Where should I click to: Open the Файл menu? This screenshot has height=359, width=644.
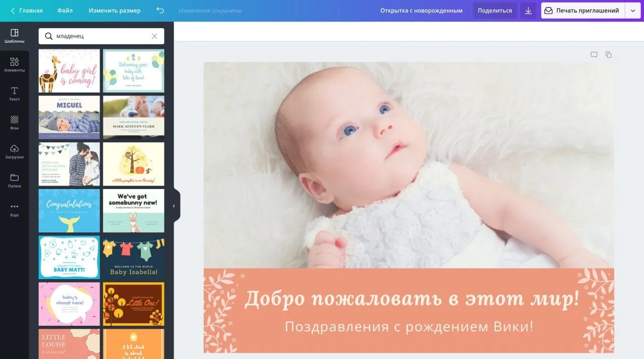click(65, 11)
